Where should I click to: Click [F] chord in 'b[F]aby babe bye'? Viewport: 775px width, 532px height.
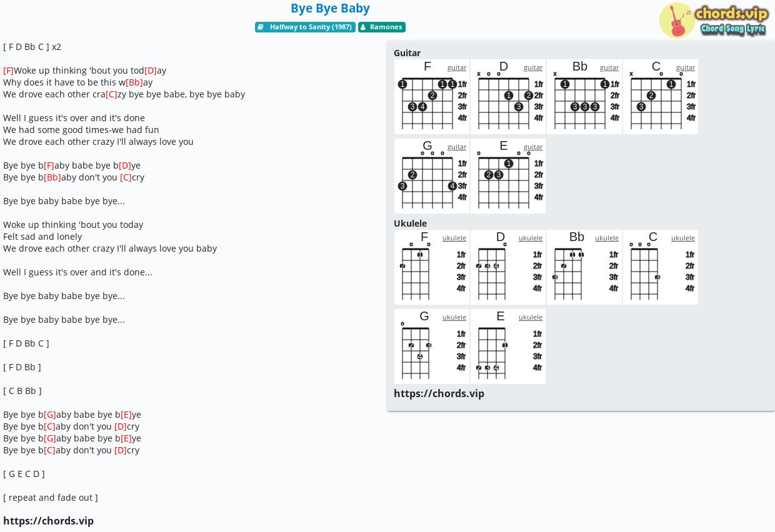[49, 165]
